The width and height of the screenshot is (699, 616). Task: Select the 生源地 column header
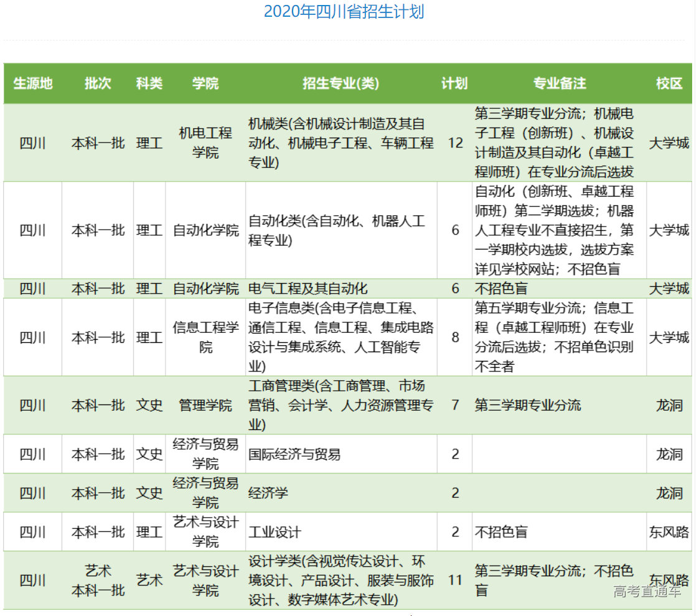32,83
